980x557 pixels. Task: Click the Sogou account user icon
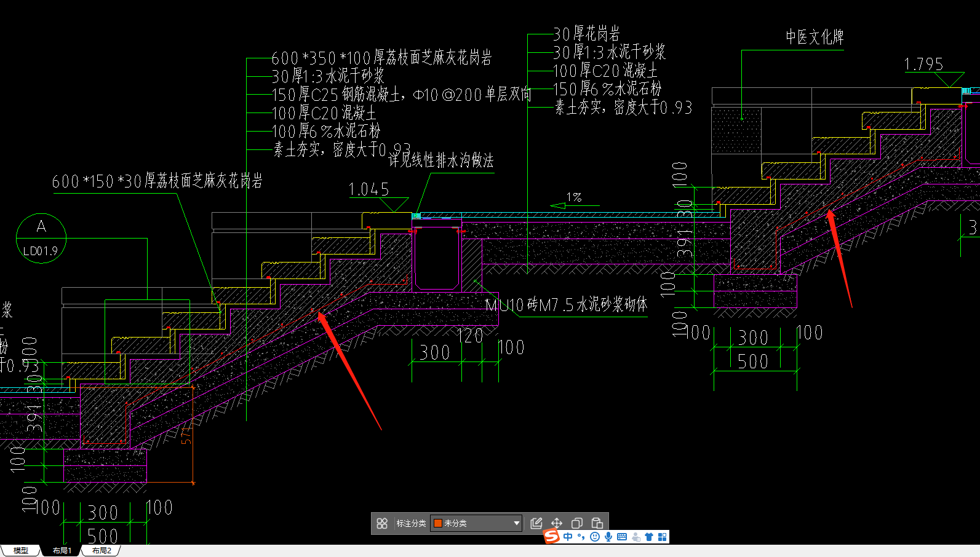(x=635, y=537)
